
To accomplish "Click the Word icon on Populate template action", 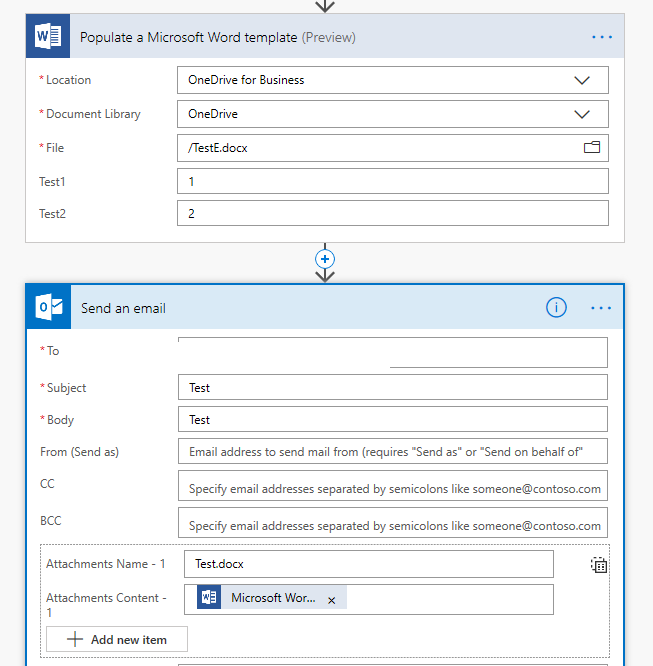I will (48, 36).
